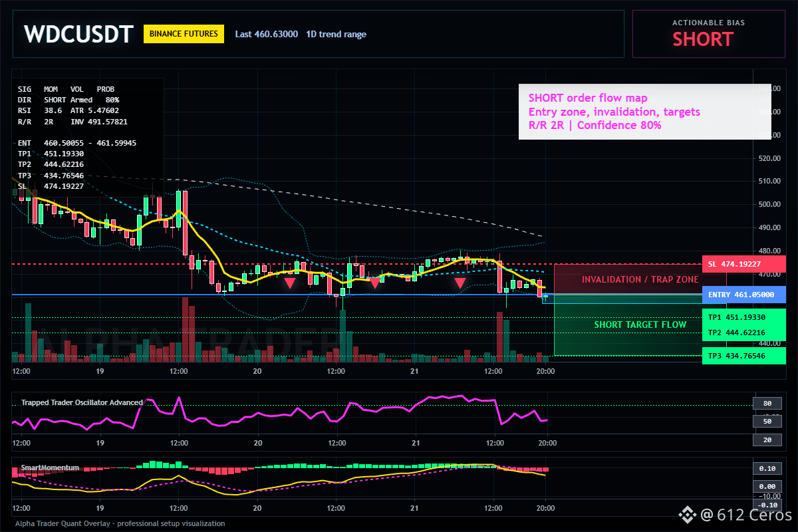Click the first red triangle sell marker

[290, 283]
